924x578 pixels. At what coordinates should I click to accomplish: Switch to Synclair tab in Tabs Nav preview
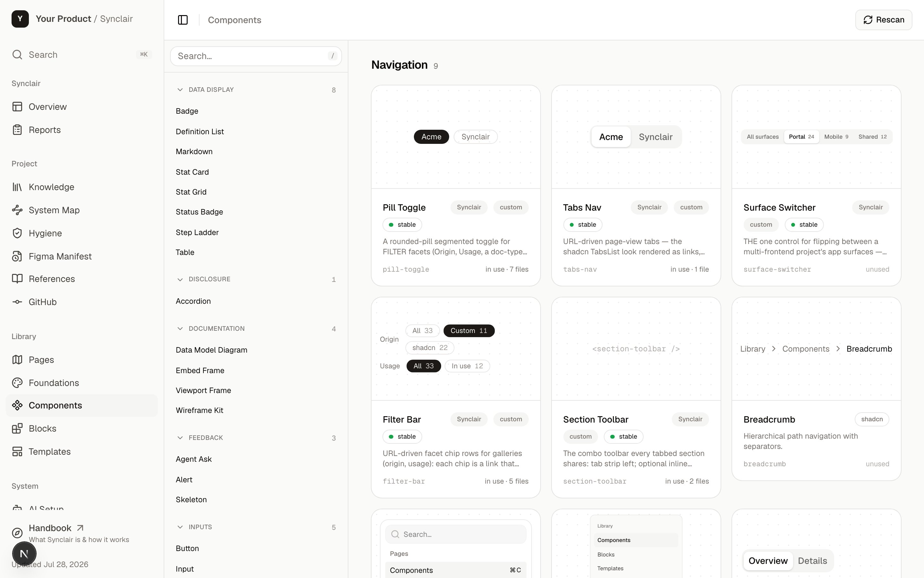pyautogui.click(x=655, y=137)
